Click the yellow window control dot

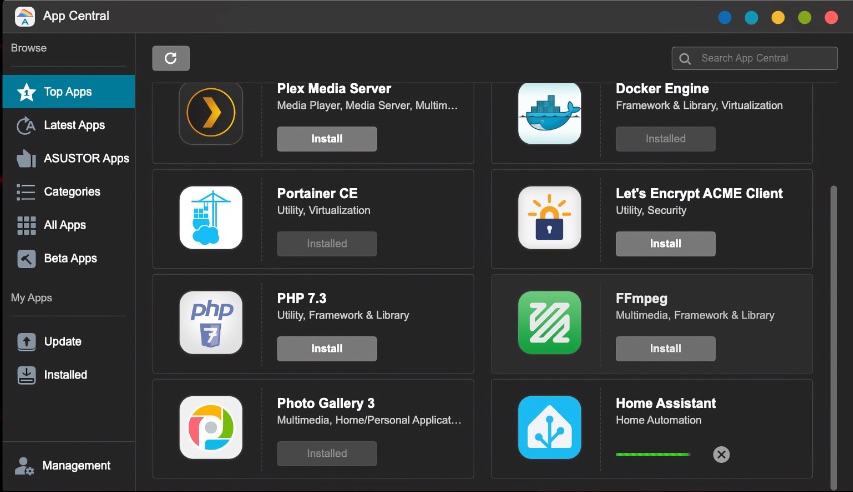pos(778,17)
